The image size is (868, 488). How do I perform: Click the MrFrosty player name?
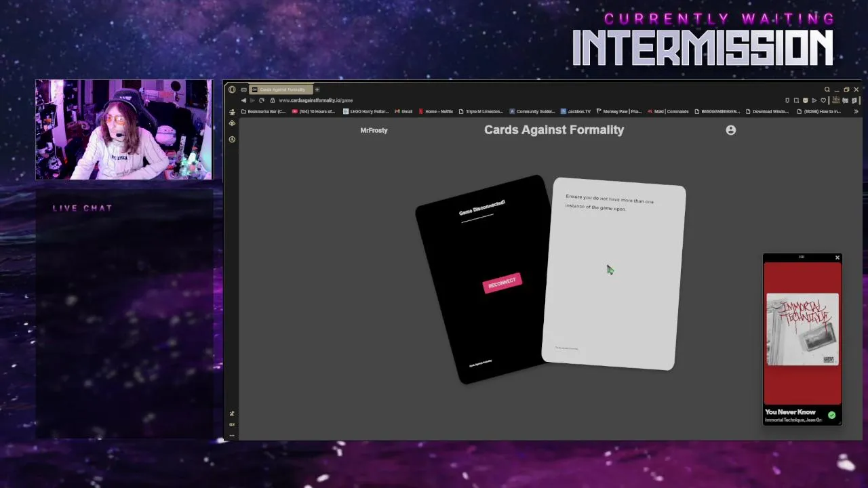coord(374,130)
